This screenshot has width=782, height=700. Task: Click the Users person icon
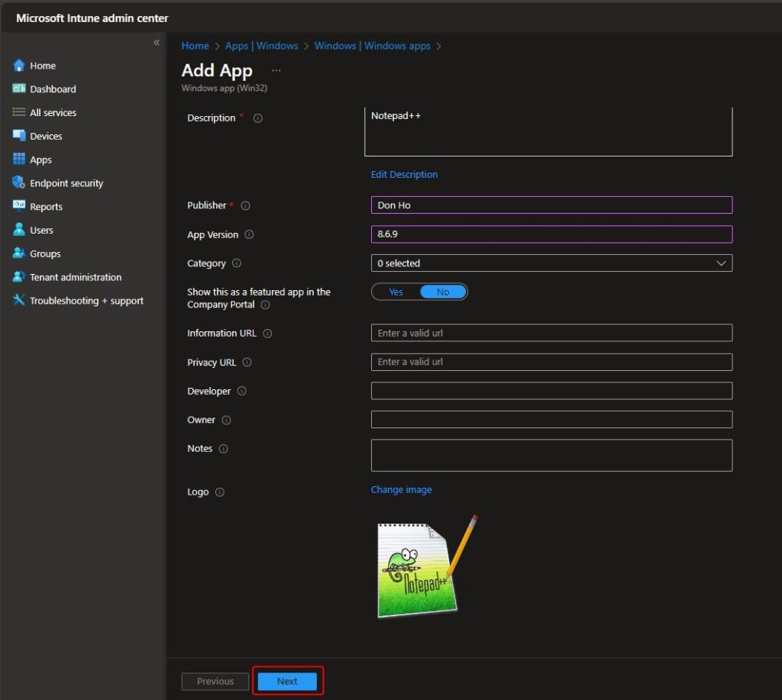(x=19, y=229)
